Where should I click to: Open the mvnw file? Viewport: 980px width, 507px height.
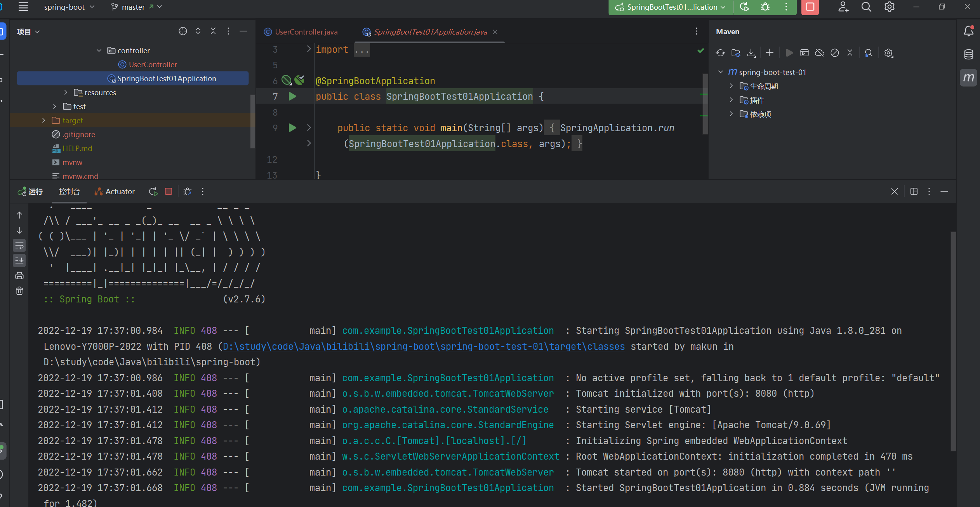68,162
